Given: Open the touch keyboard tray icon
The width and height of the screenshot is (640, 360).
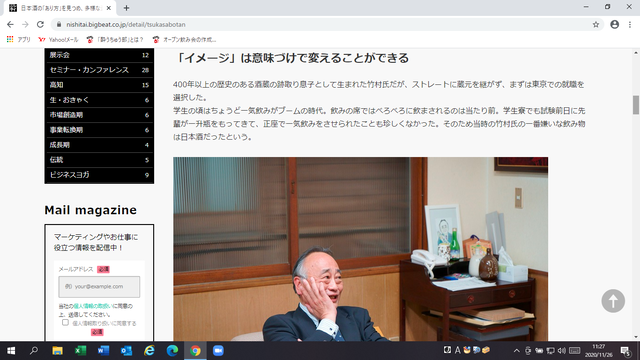Looking at the screenshot, I should coord(575,351).
